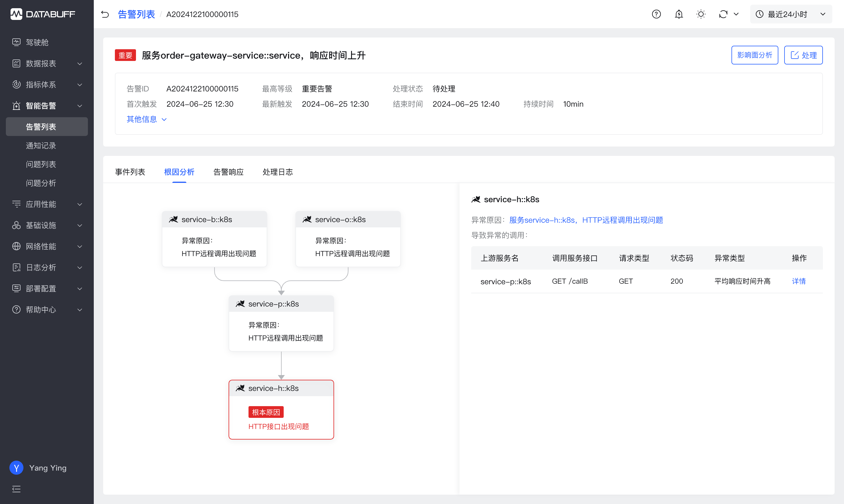
Task: Toggle the light/dark theme sun icon
Action: pos(701,14)
